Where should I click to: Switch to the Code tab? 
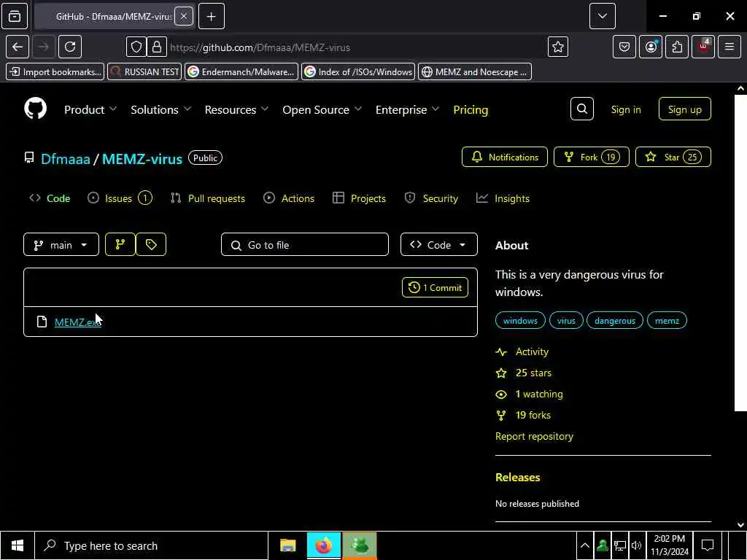click(50, 198)
